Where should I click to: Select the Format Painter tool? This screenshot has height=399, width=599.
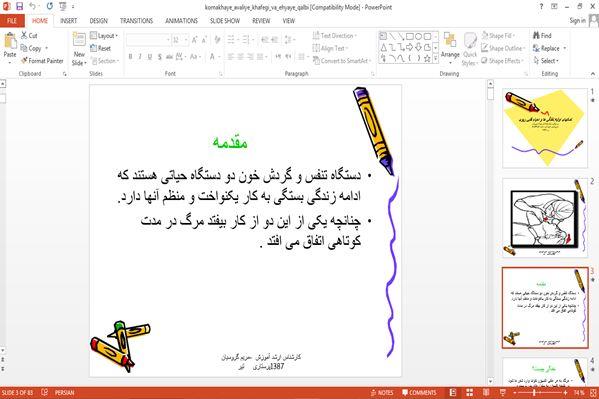pyautogui.click(x=42, y=61)
